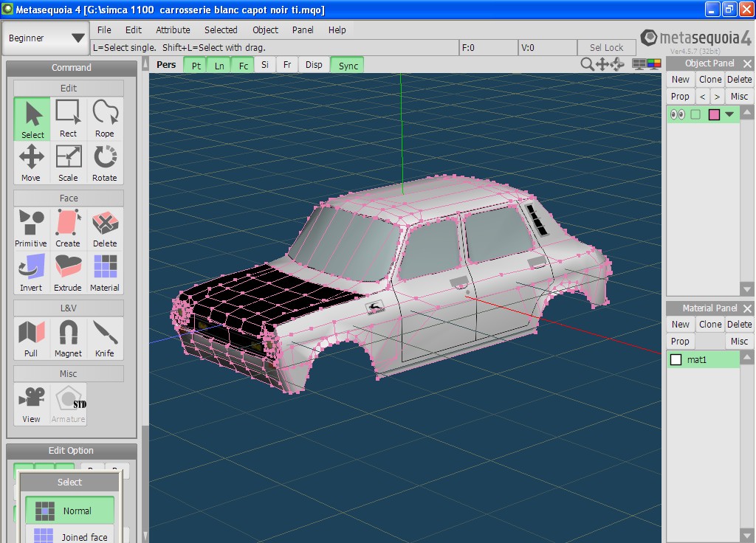
Task: Click New in Material Panel
Action: point(680,325)
